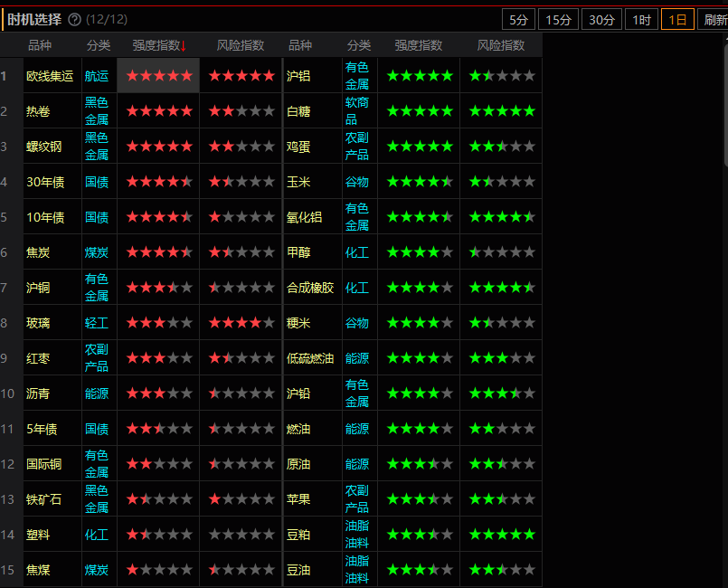728x588 pixels.
Task: Click 欧线集运 red risk star rating
Action: [241, 76]
